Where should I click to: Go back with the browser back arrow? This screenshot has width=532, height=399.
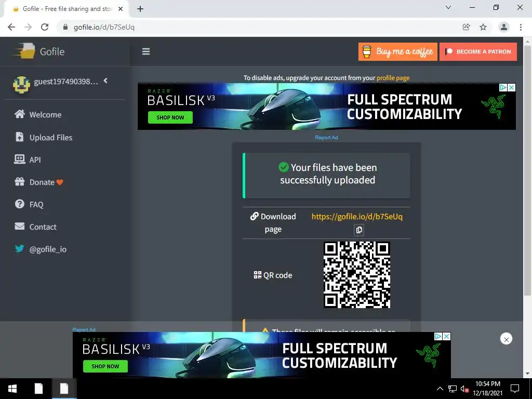(11, 27)
